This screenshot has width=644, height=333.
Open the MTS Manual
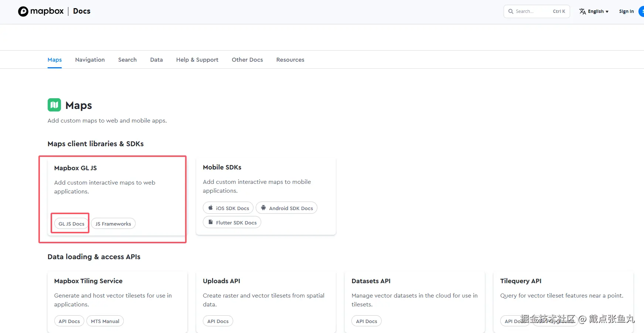click(x=105, y=321)
